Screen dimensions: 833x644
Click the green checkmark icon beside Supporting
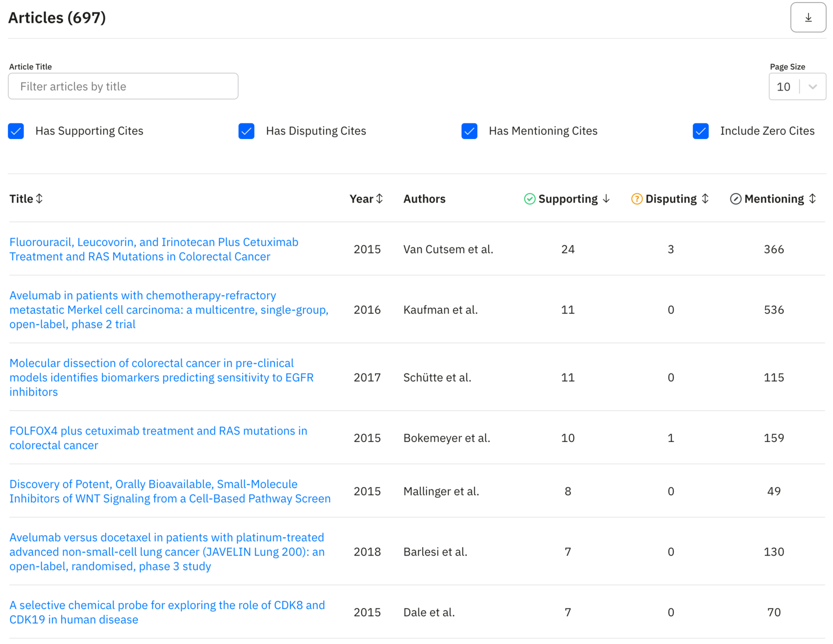529,198
